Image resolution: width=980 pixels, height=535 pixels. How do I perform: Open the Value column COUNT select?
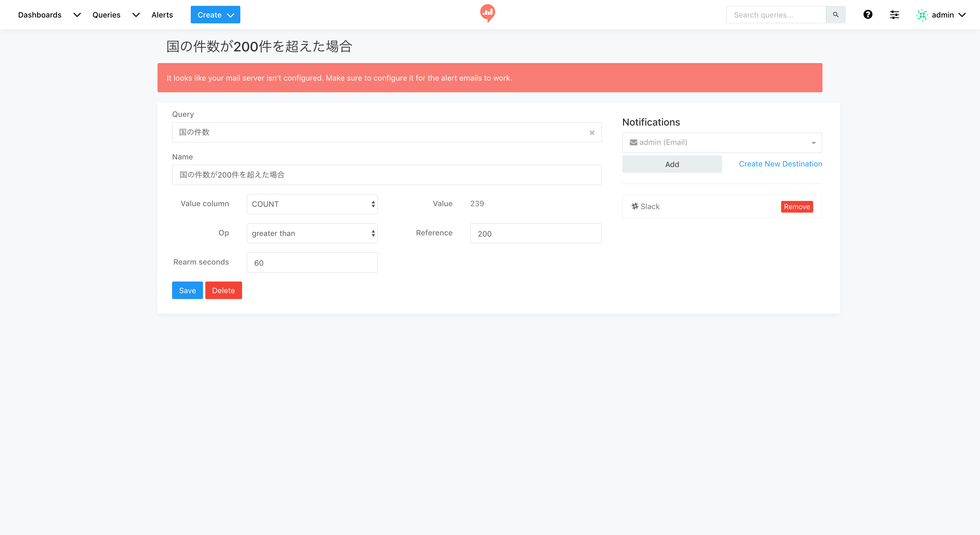point(312,204)
